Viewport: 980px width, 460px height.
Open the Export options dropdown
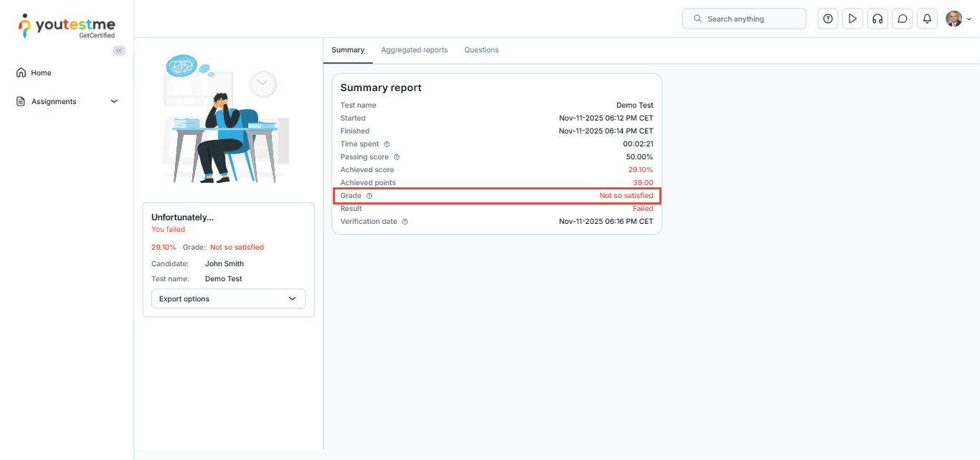click(x=228, y=299)
